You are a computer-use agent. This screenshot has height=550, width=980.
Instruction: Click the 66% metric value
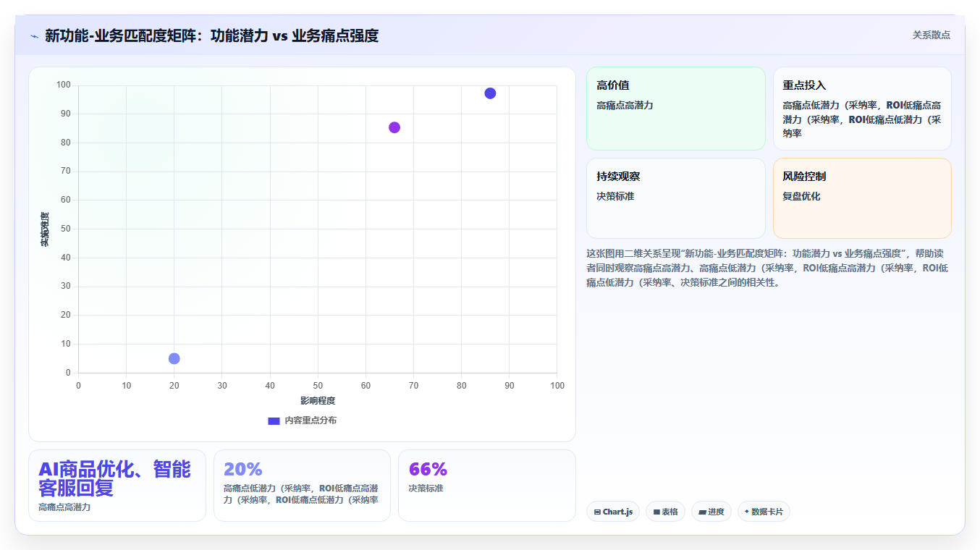pyautogui.click(x=428, y=469)
